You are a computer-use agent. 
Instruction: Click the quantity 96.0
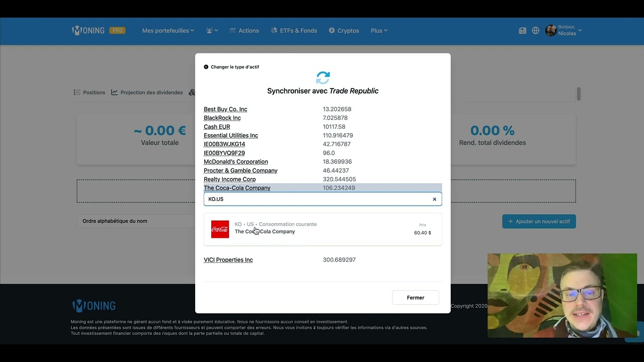tap(329, 153)
